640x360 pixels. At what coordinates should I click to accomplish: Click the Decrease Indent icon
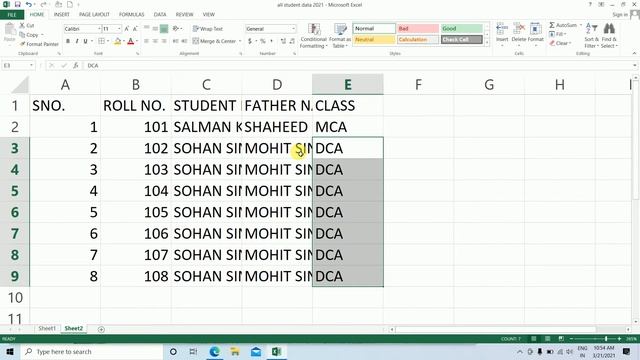pos(176,41)
